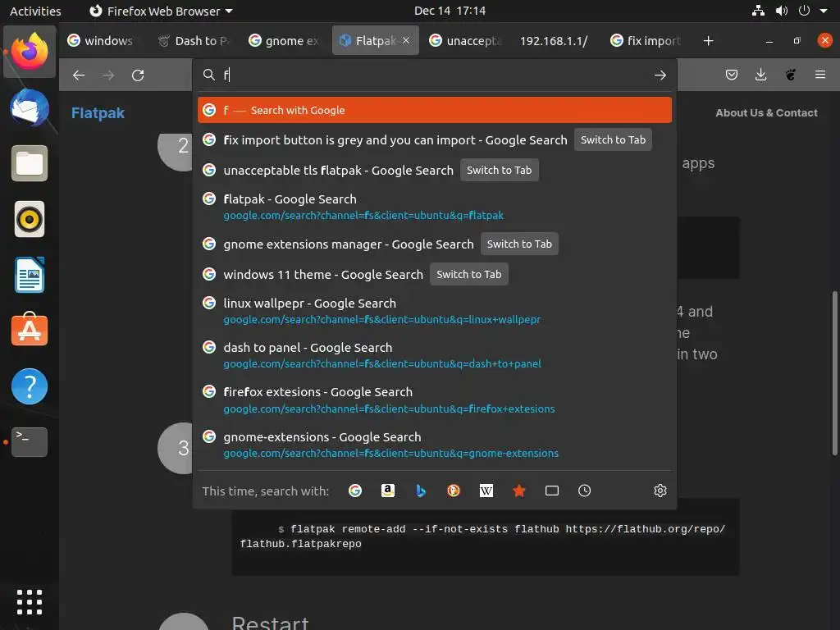This screenshot has width=840, height=630.
Task: Click the page vertical scrollbar
Action: pyautogui.click(x=834, y=373)
